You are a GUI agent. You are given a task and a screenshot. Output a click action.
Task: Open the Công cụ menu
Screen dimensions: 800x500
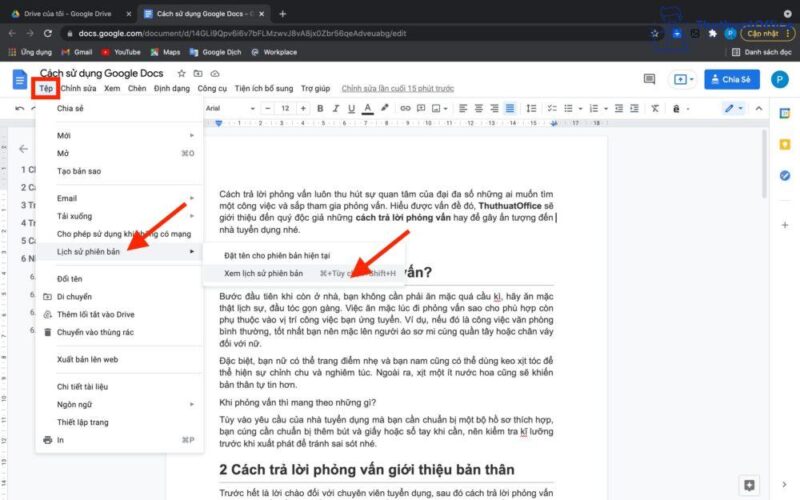(x=212, y=88)
